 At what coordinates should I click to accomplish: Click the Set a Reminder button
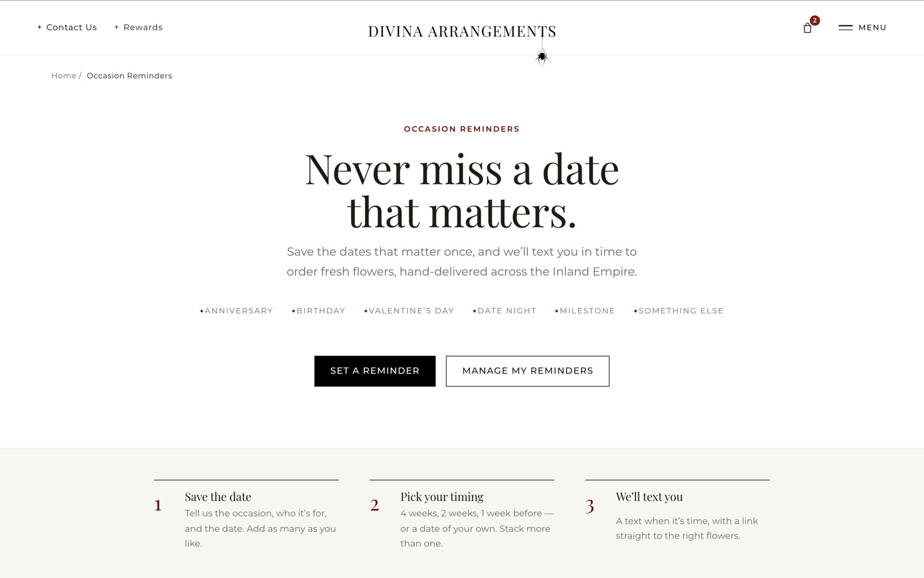pos(375,371)
